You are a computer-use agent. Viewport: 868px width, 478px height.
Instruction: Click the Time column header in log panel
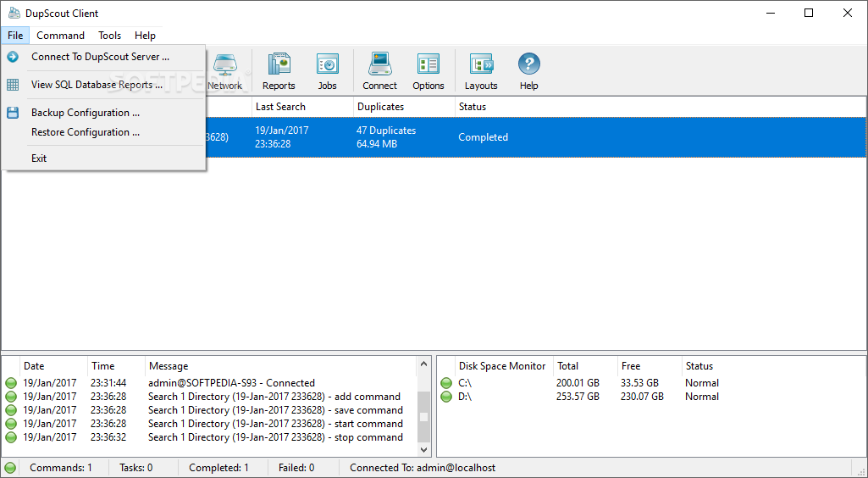click(x=117, y=366)
